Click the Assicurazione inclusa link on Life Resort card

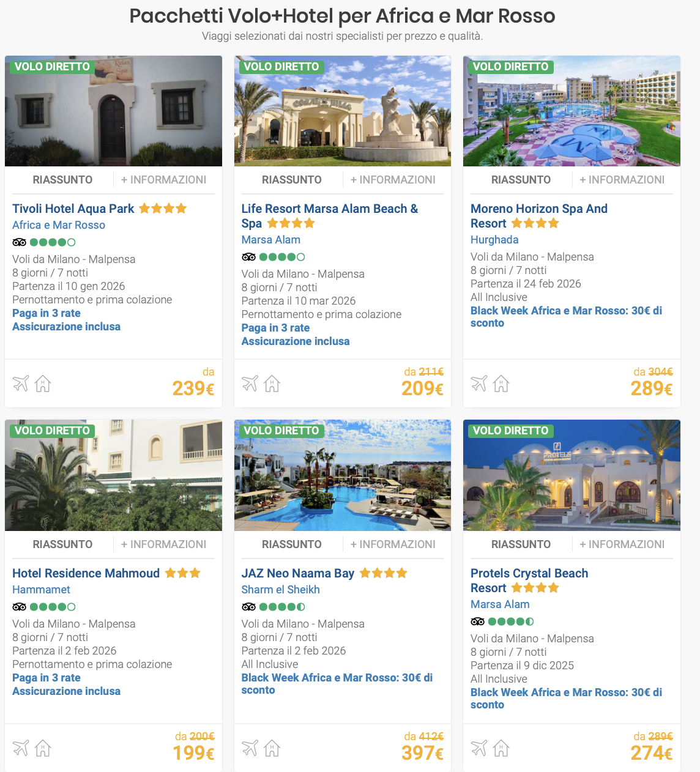296,341
